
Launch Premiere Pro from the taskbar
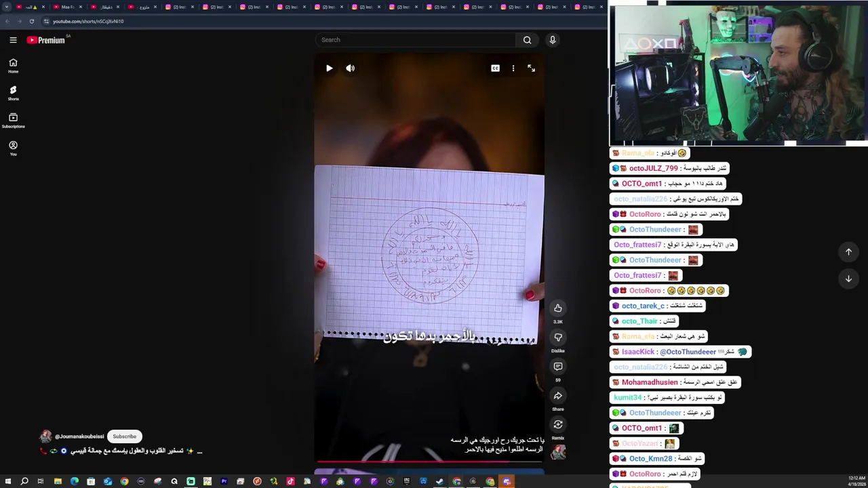[224, 481]
